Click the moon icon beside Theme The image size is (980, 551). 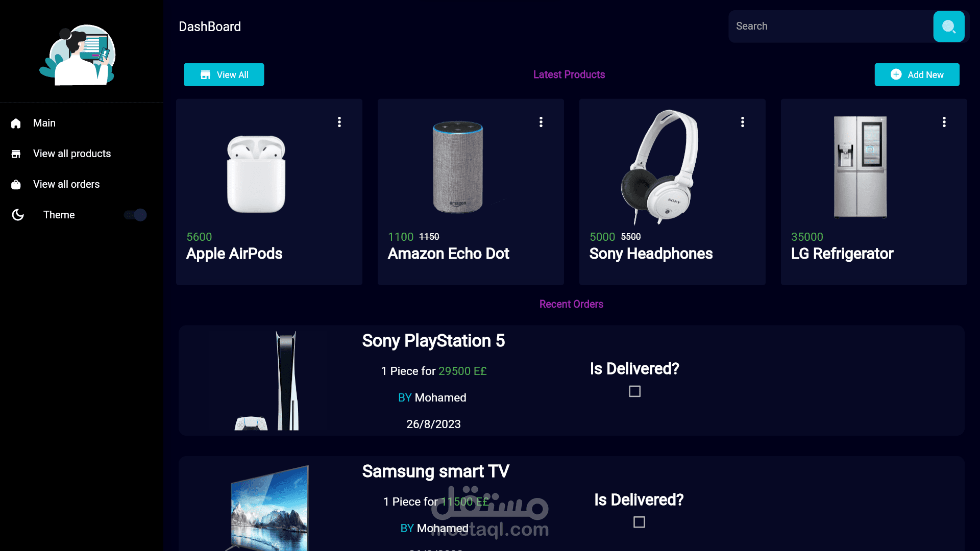click(x=18, y=215)
